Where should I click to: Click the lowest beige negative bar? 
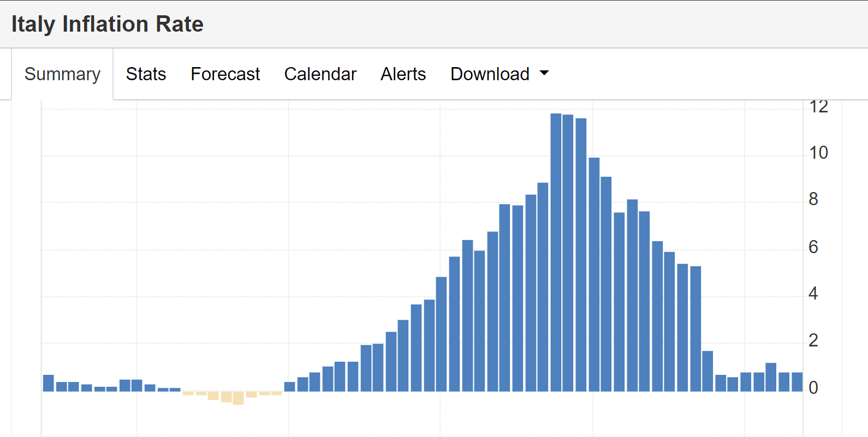tap(238, 398)
